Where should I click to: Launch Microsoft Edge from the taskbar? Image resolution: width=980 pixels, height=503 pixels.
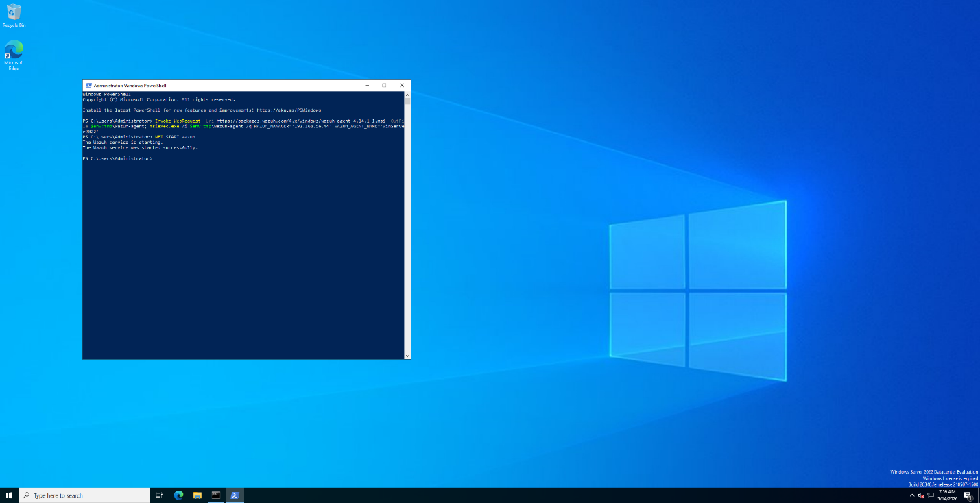coord(179,495)
